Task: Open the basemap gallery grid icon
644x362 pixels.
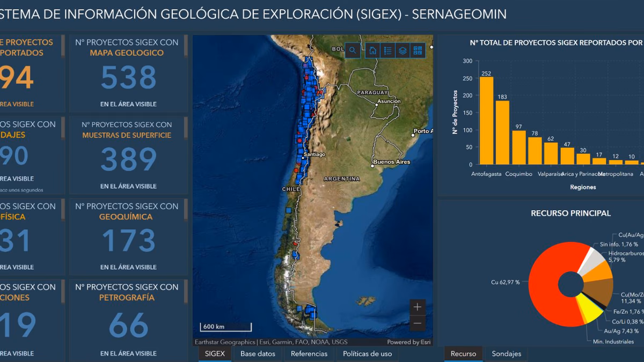Action: click(418, 50)
